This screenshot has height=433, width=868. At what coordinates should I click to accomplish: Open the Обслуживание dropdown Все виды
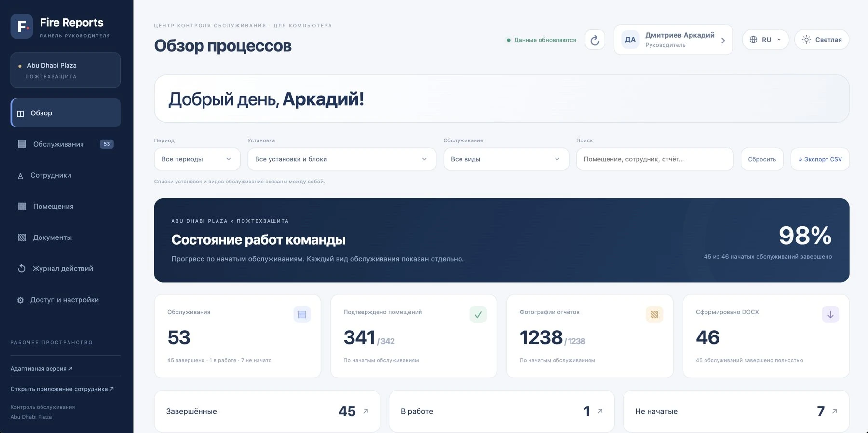coord(506,159)
